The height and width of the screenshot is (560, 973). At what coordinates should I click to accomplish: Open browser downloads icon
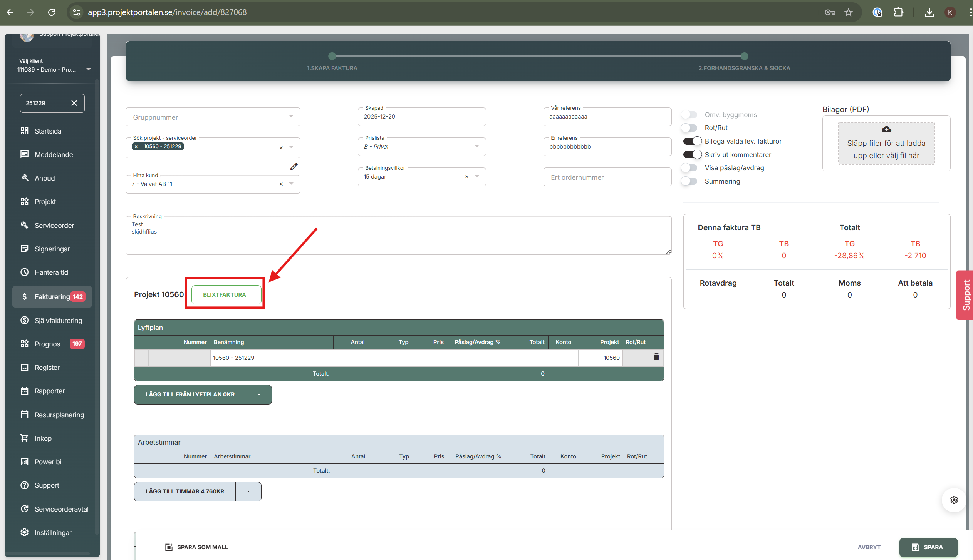pos(929,12)
